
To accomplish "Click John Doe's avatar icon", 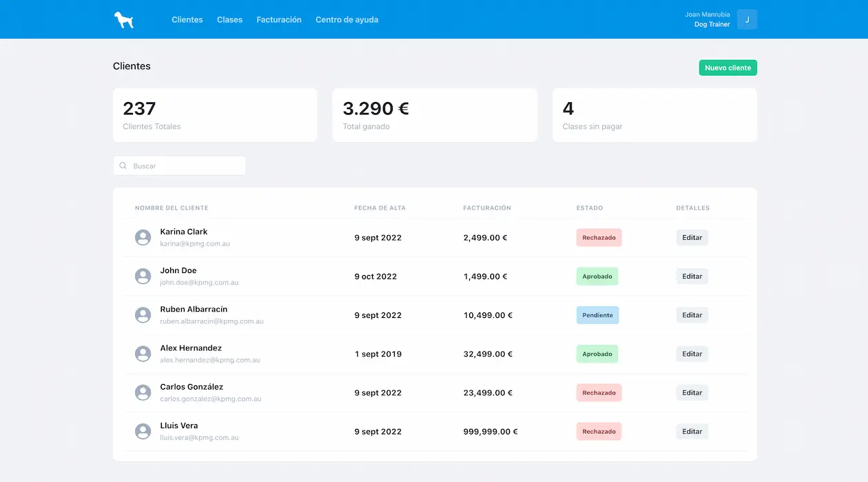I will (x=143, y=276).
